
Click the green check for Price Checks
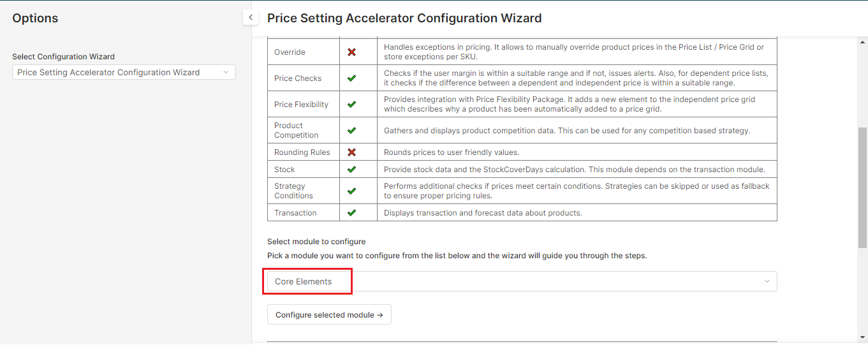click(351, 78)
